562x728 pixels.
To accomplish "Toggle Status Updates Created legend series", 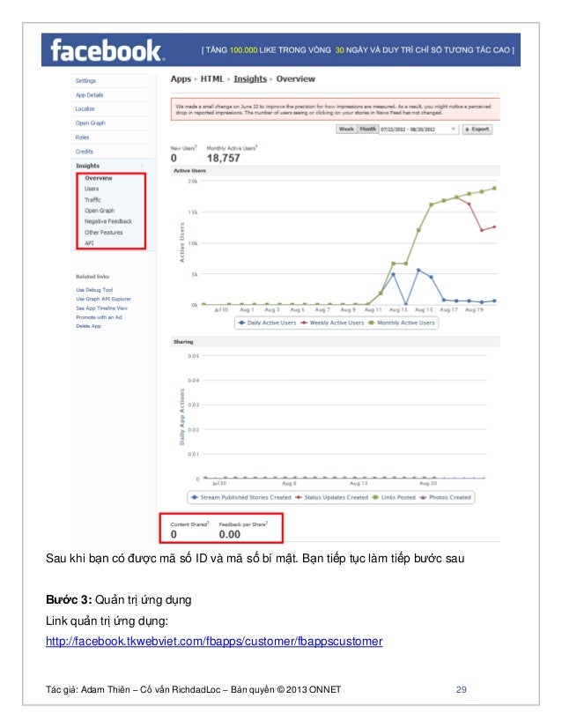I will click(332, 497).
